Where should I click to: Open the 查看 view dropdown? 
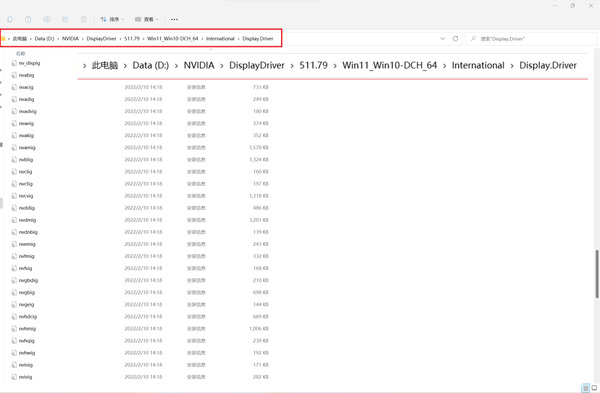coord(147,19)
